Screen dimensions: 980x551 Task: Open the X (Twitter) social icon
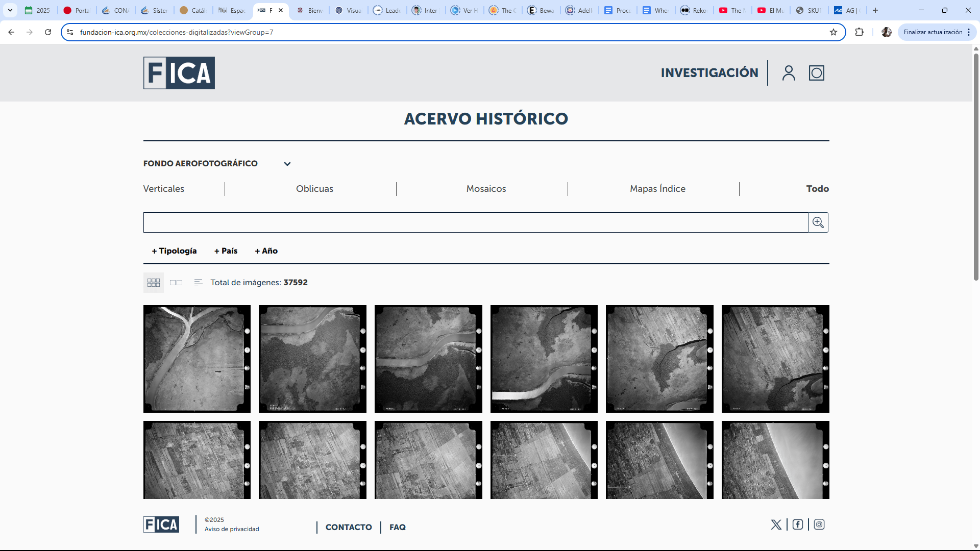[x=776, y=524]
